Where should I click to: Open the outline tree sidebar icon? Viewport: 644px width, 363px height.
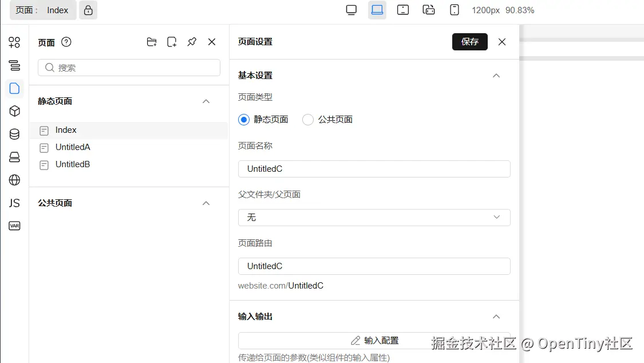click(14, 65)
